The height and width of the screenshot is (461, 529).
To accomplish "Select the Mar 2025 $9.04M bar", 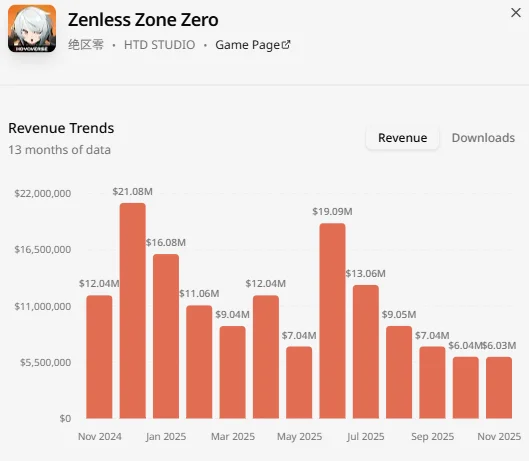I will (x=232, y=372).
